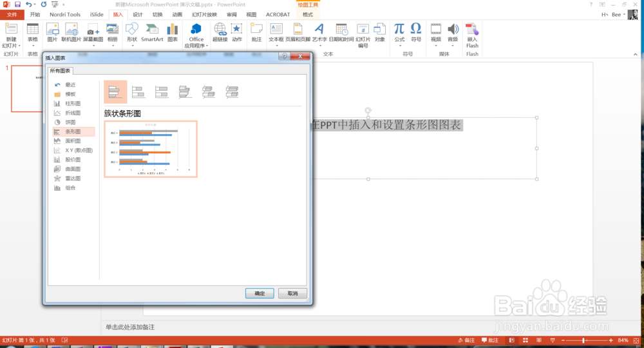The width and height of the screenshot is (644, 348).
Task: Click the 图片 insert icon
Action: coord(52,33)
